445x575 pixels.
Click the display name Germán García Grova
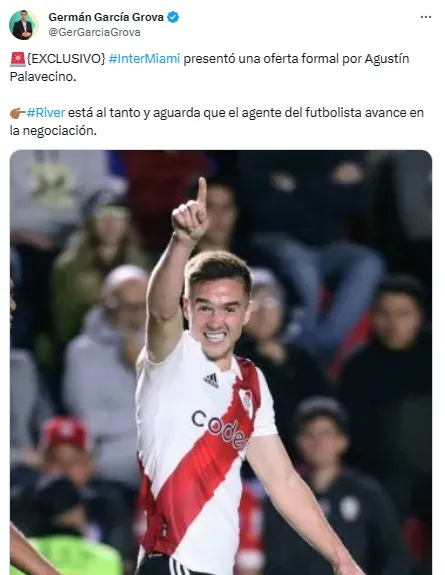tap(106, 17)
